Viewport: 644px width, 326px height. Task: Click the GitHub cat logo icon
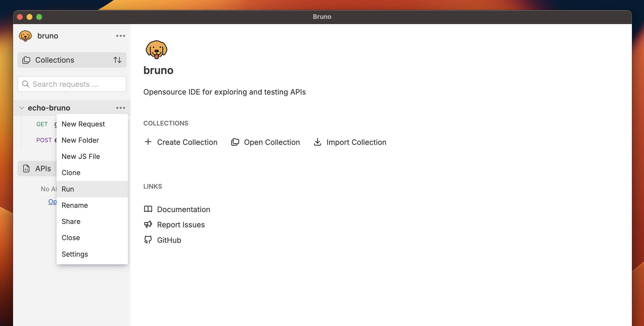[148, 240]
